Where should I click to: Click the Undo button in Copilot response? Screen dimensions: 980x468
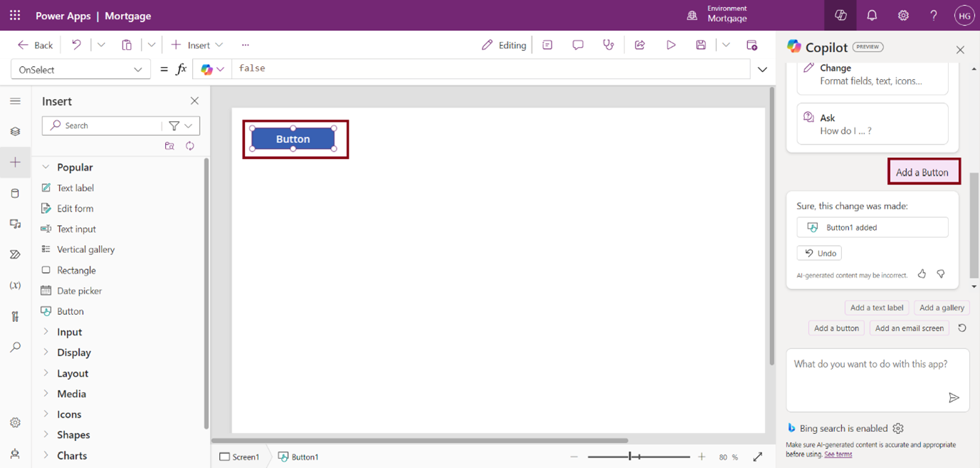(x=819, y=253)
